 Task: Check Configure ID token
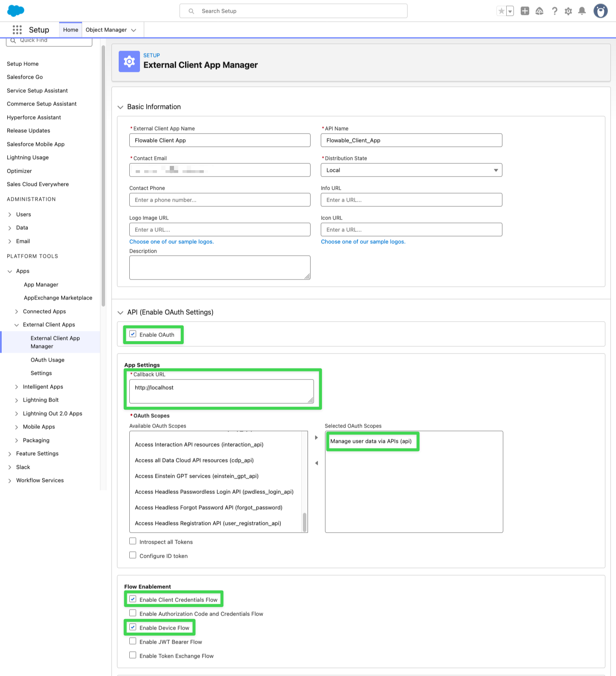click(133, 555)
